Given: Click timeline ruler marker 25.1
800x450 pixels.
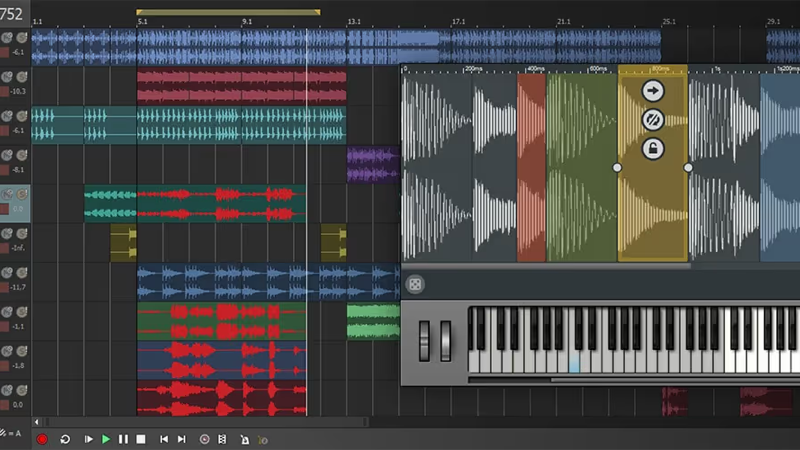Looking at the screenshot, I should 669,21.
